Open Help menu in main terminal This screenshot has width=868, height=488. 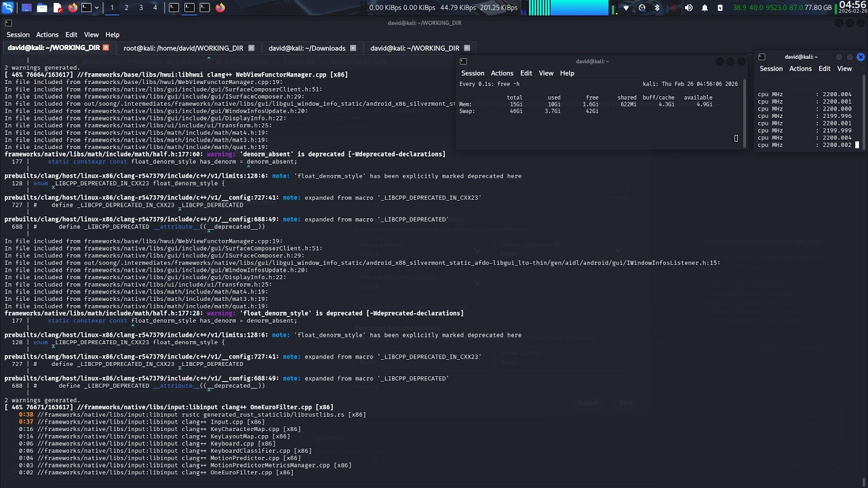pyautogui.click(x=113, y=35)
